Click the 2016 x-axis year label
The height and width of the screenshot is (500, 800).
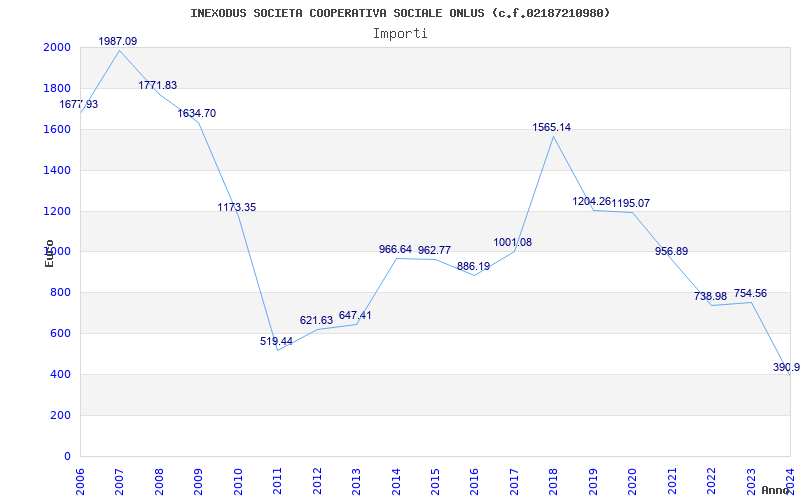[475, 481]
